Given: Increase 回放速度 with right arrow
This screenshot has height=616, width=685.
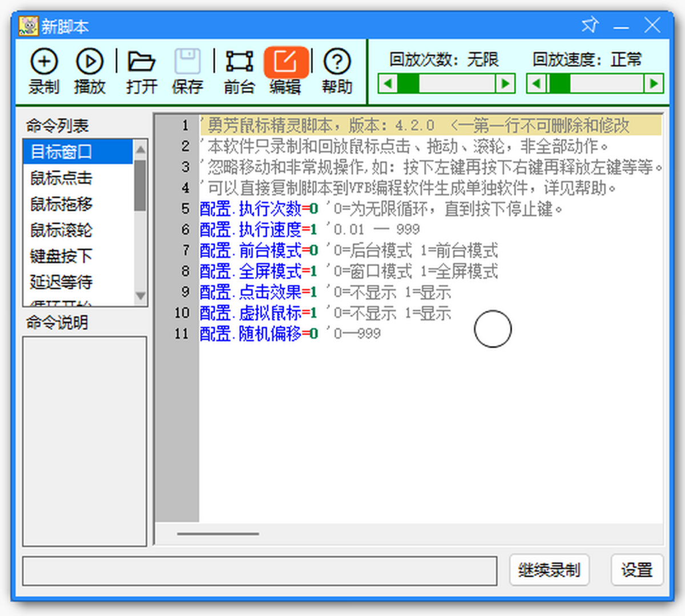Looking at the screenshot, I should [654, 84].
